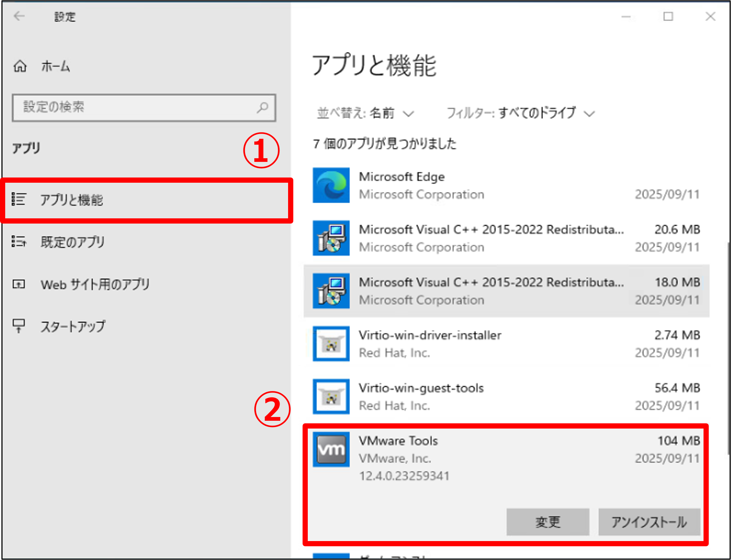Click the home icon in Settings sidebar
Image resolution: width=731 pixels, height=560 pixels.
click(20, 66)
